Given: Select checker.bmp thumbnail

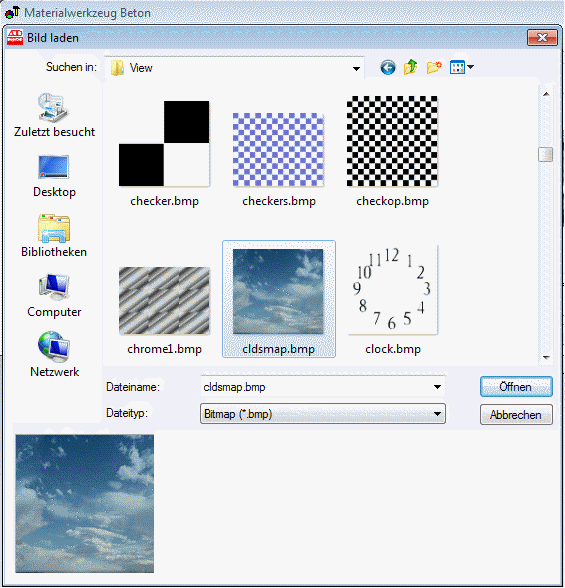Looking at the screenshot, I should click(x=164, y=144).
